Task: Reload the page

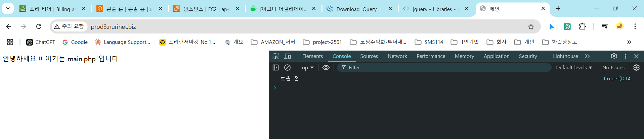Action: coord(39,26)
